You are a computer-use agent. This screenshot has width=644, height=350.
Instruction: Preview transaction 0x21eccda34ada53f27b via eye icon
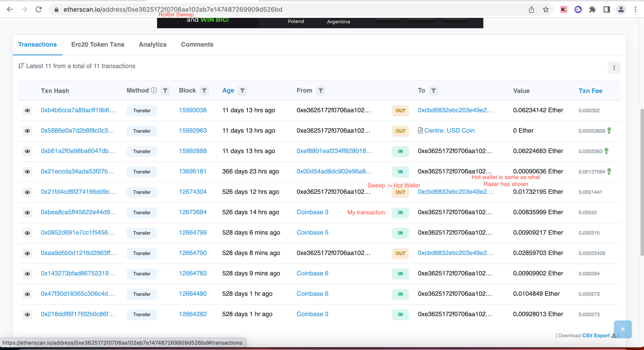tap(27, 171)
